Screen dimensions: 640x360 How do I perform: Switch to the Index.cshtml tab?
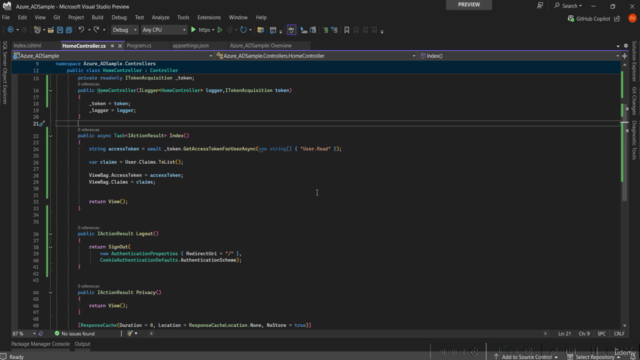(x=27, y=46)
